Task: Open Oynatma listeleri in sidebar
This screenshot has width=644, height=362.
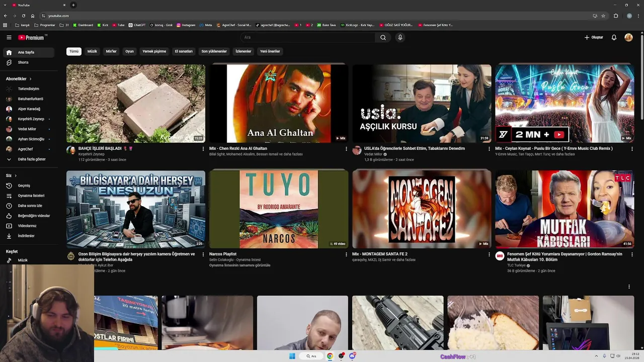Action: (28, 196)
